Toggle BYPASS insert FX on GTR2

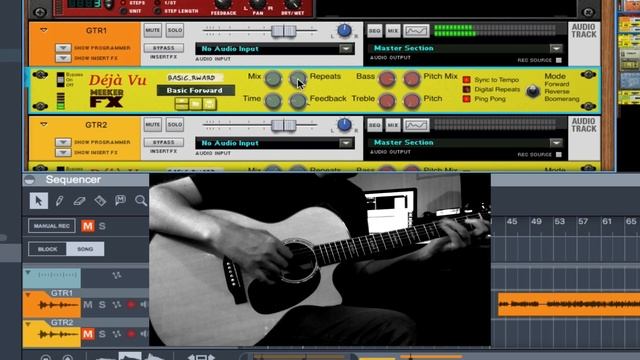[x=163, y=142]
